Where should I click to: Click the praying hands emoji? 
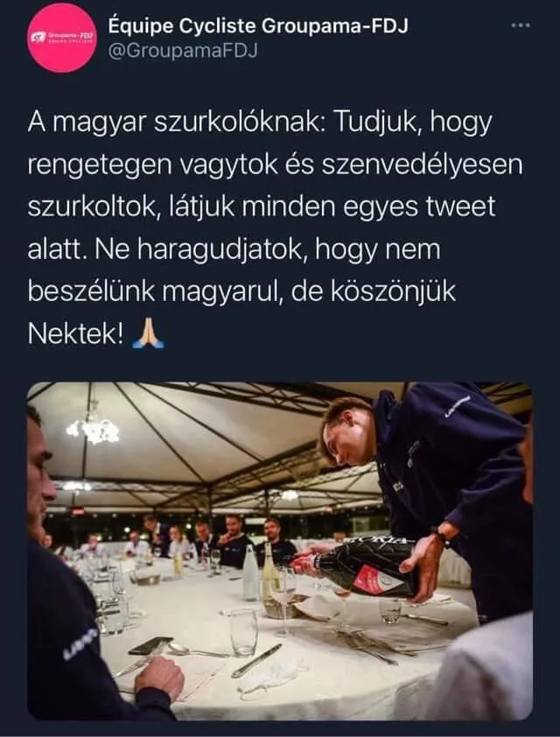pos(149,333)
